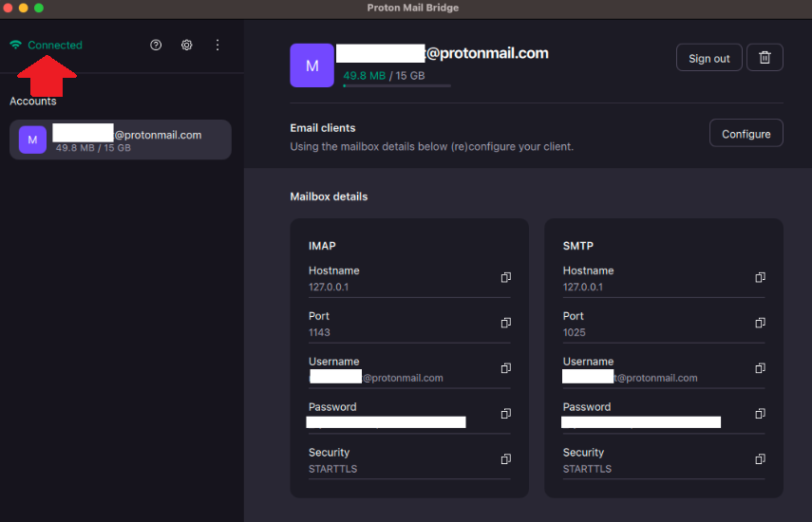Image resolution: width=812 pixels, height=522 pixels.
Task: Delete account with the trash icon
Action: click(765, 58)
